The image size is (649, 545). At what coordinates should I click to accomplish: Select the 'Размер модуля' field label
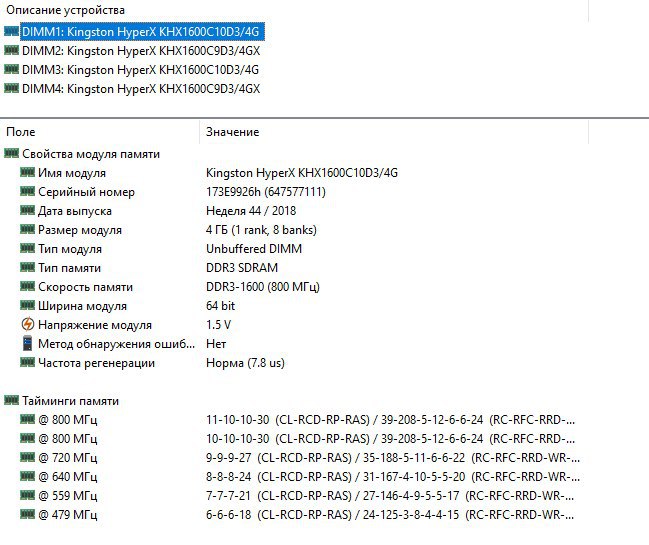(80, 230)
